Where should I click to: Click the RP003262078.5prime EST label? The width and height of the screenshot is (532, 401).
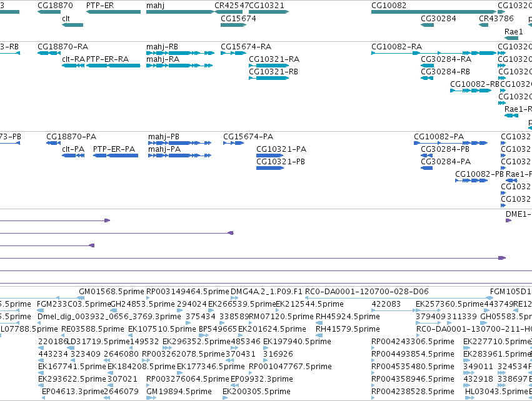click(x=184, y=354)
